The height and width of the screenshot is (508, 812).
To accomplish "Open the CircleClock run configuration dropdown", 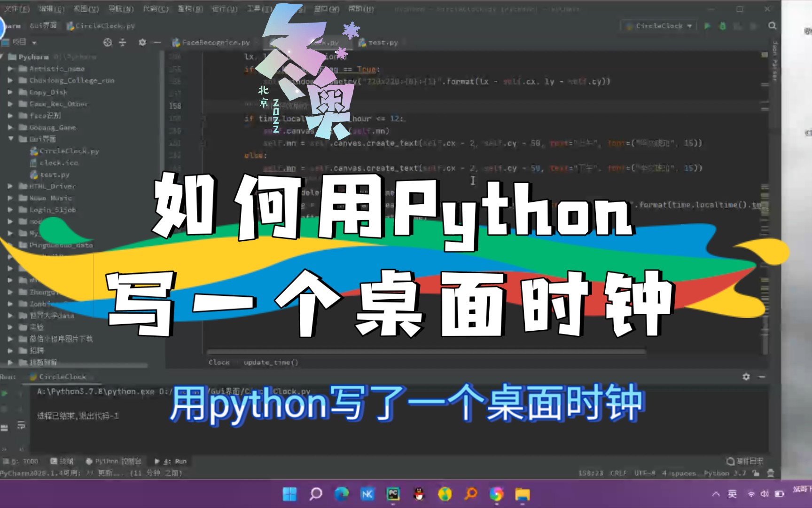I will [x=658, y=26].
